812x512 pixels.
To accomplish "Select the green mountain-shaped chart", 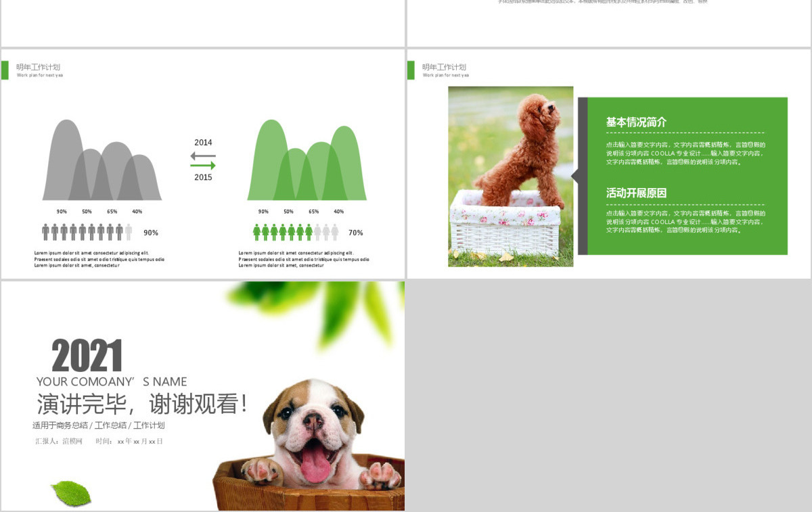I will pos(307,160).
